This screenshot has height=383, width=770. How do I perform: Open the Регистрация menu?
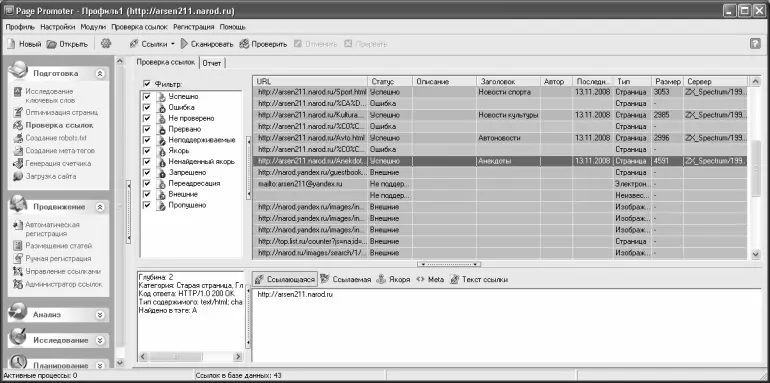(x=193, y=27)
